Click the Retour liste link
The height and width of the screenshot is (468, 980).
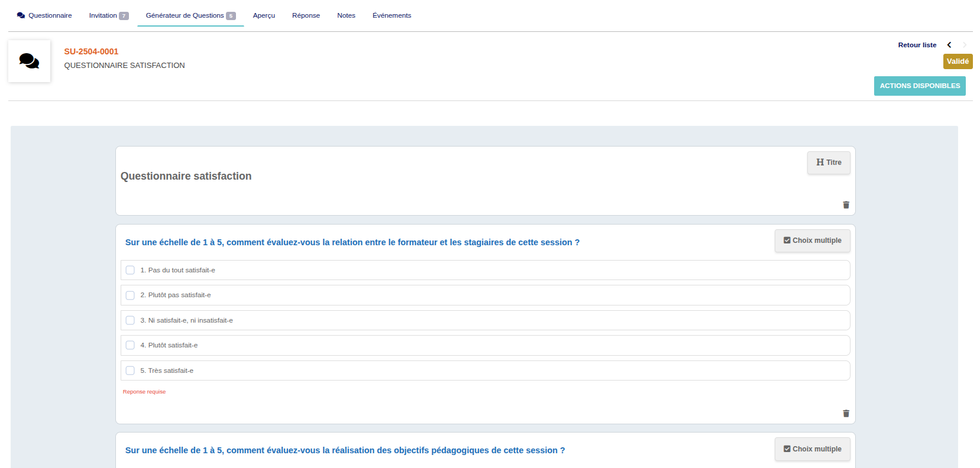click(917, 45)
